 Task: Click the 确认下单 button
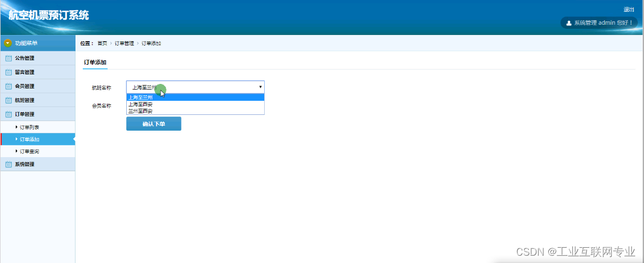coord(154,124)
